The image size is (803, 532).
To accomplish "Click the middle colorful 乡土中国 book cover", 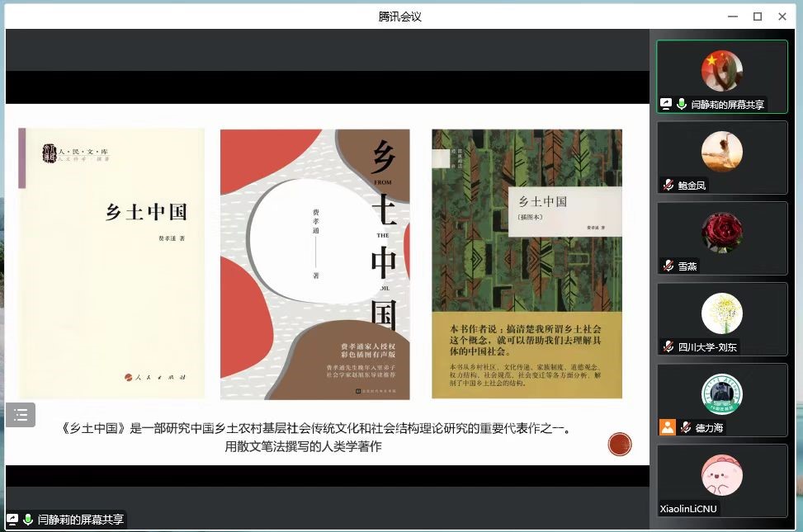I will pos(314,264).
